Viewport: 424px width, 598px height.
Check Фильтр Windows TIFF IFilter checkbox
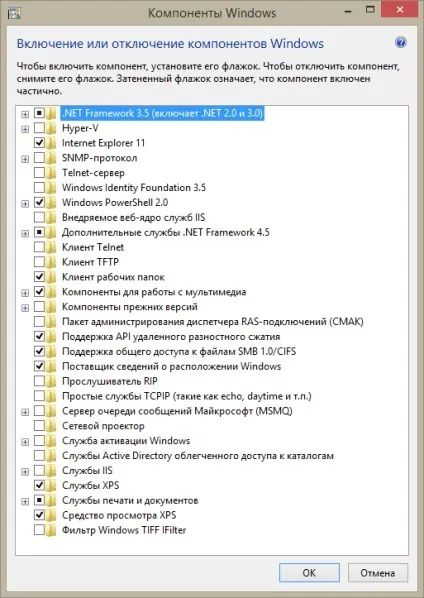coord(39,529)
